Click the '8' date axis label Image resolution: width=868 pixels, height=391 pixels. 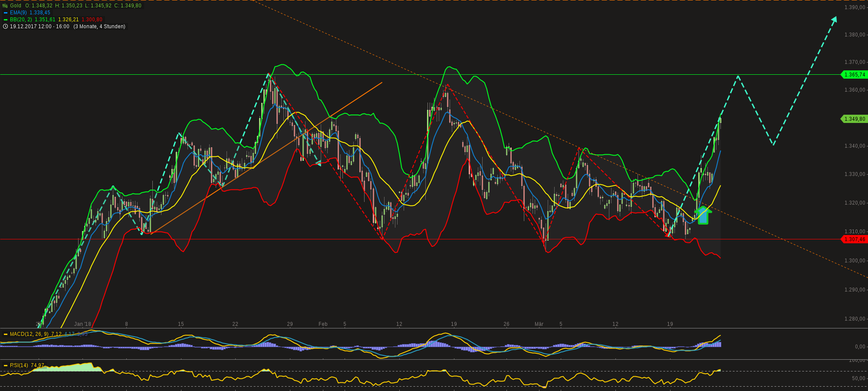pos(126,324)
